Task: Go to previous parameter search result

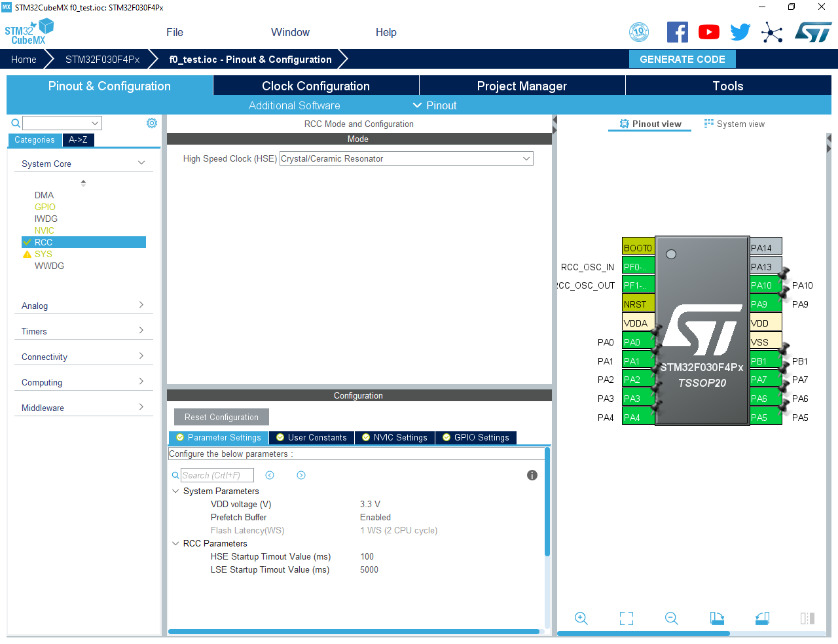Action: pos(270,475)
